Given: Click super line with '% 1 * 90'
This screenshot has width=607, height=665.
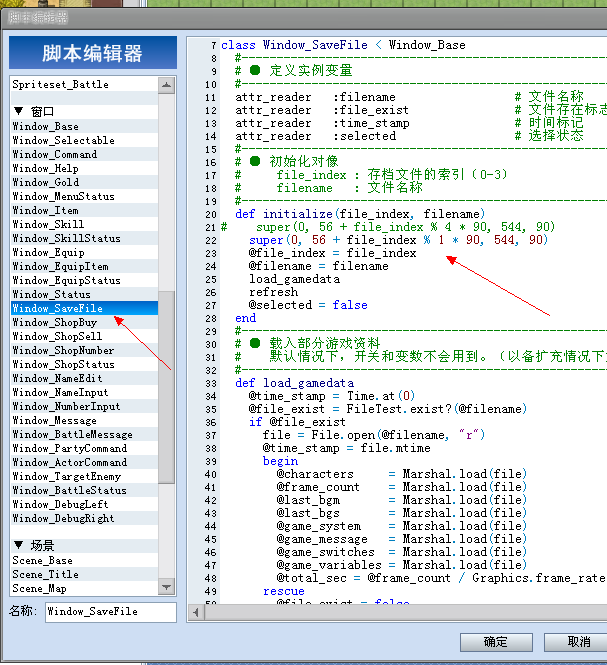Looking at the screenshot, I should pos(398,240).
